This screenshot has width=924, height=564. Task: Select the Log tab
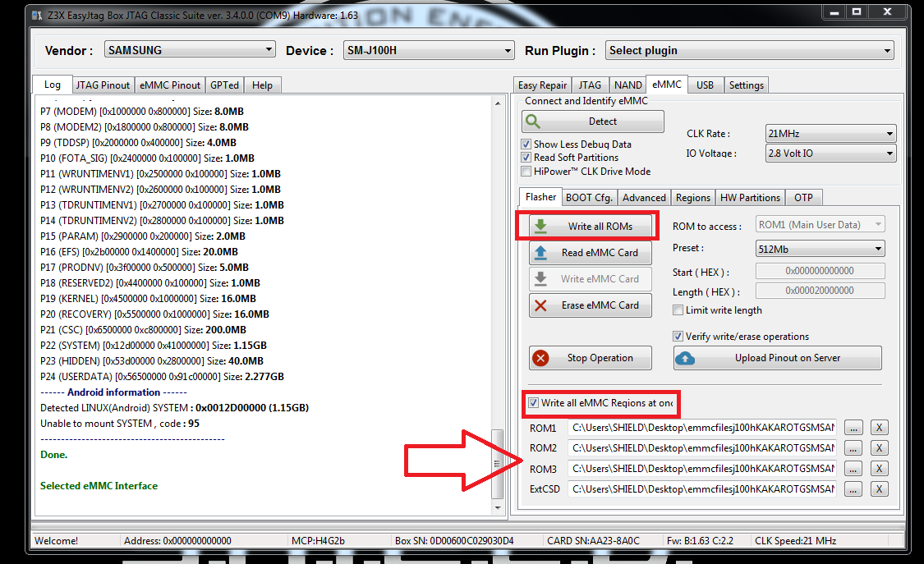click(53, 85)
